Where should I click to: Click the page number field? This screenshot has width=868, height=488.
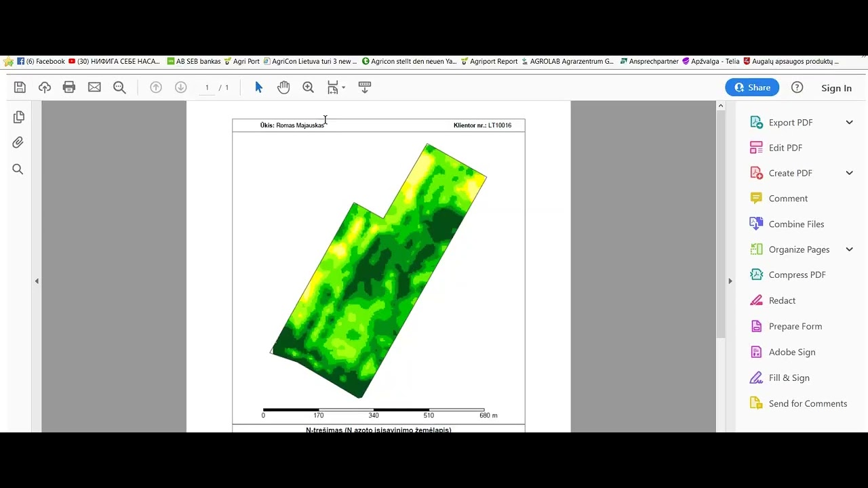coord(207,87)
